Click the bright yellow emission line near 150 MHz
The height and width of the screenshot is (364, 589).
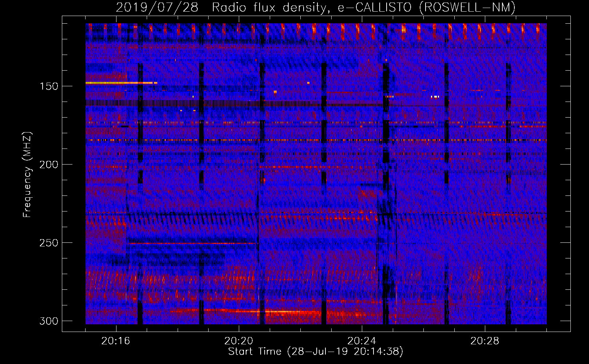(121, 83)
